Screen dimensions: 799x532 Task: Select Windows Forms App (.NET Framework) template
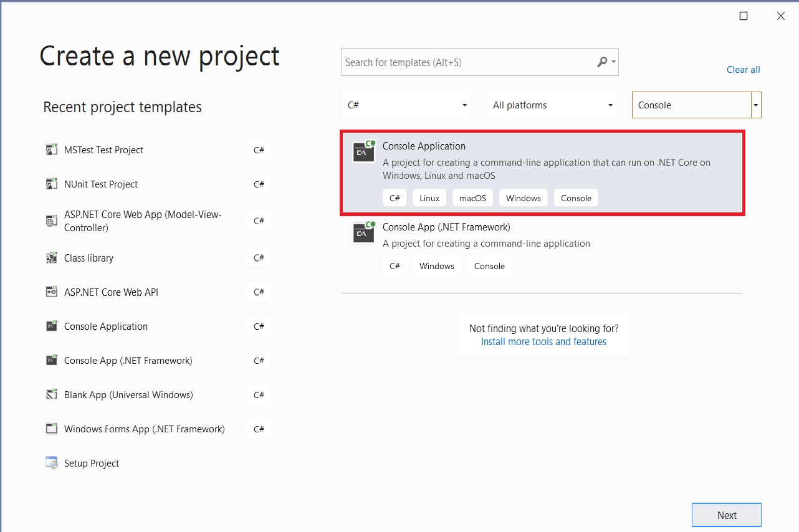click(144, 429)
